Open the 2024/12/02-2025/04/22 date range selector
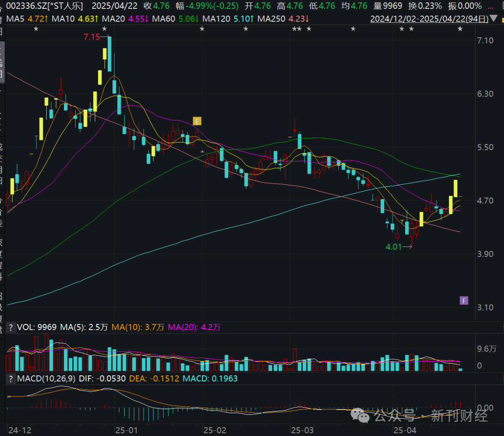Viewport: 504px width, 436px height. tap(429, 19)
